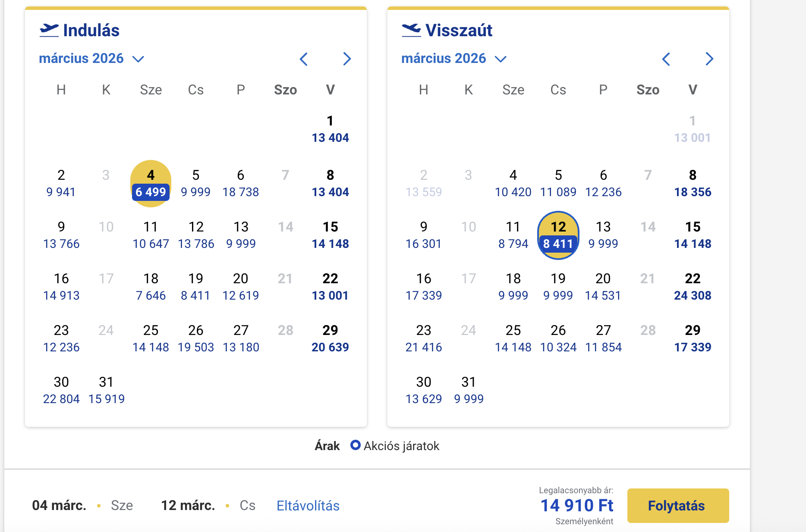The width and height of the screenshot is (806, 532).
Task: Select departure March 18 priced 7 646
Action: pos(151,287)
